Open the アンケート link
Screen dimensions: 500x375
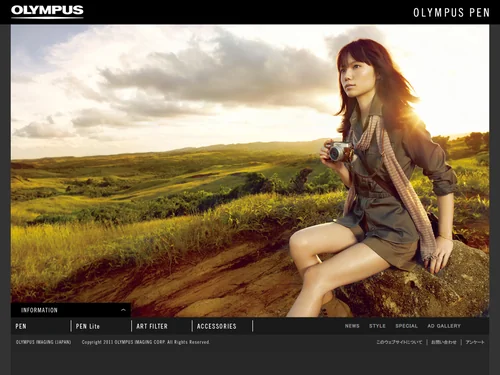pyautogui.click(x=475, y=342)
